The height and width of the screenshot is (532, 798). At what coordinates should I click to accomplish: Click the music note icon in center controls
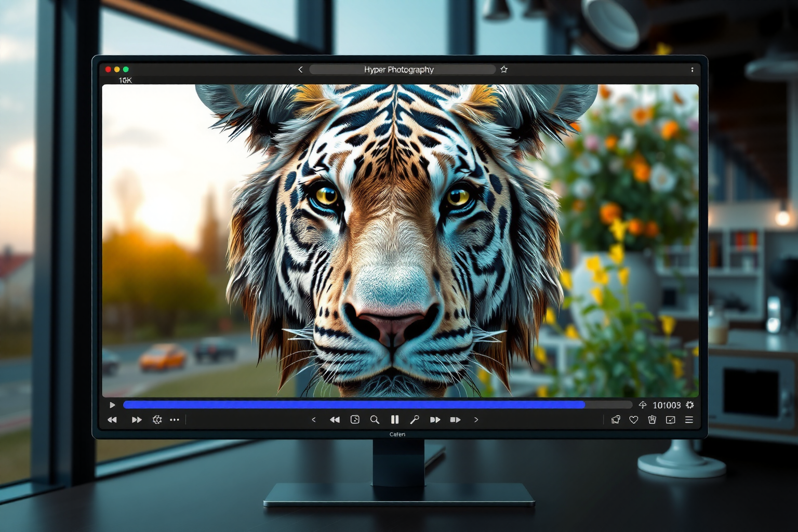(x=355, y=420)
